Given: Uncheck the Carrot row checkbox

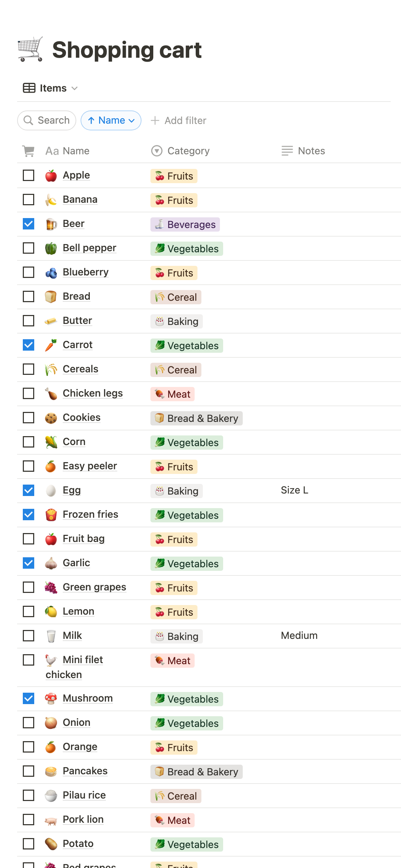Looking at the screenshot, I should pos(28,345).
